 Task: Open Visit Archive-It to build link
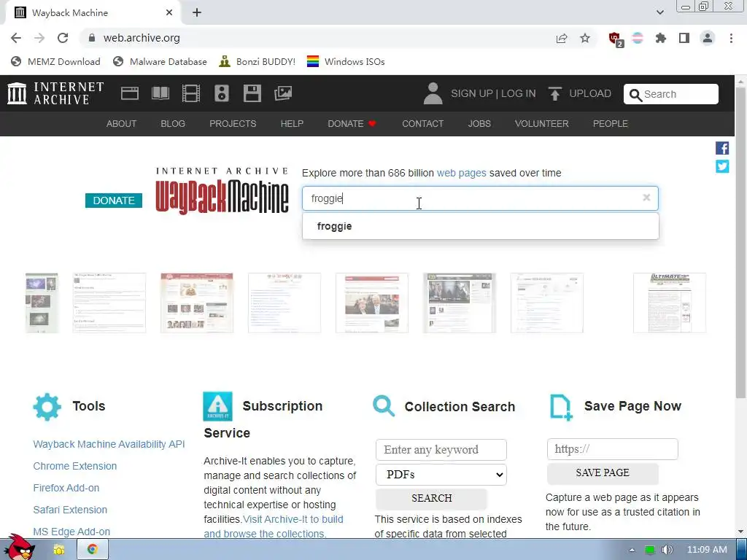293,519
